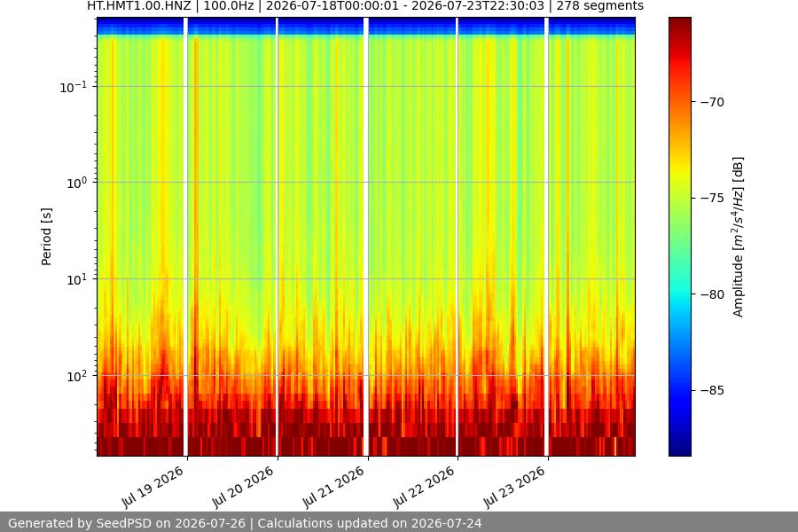
Task: Click the −70 colorbar tick label
Action: [x=712, y=102]
